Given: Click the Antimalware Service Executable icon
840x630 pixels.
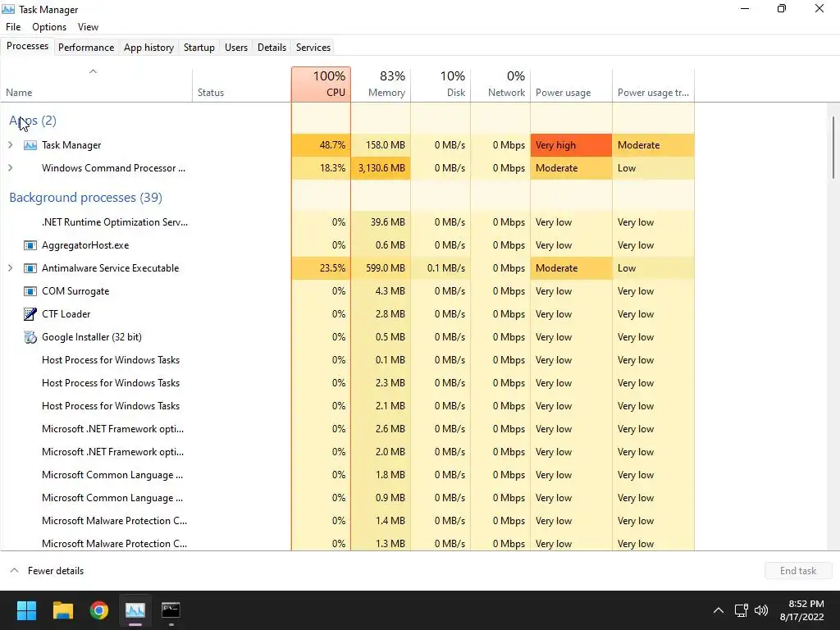Looking at the screenshot, I should pyautogui.click(x=30, y=268).
